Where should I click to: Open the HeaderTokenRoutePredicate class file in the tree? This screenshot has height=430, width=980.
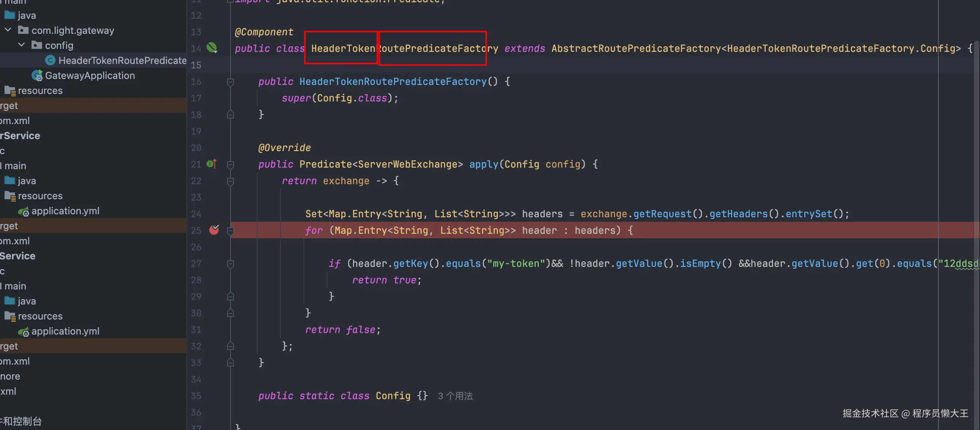click(x=122, y=60)
